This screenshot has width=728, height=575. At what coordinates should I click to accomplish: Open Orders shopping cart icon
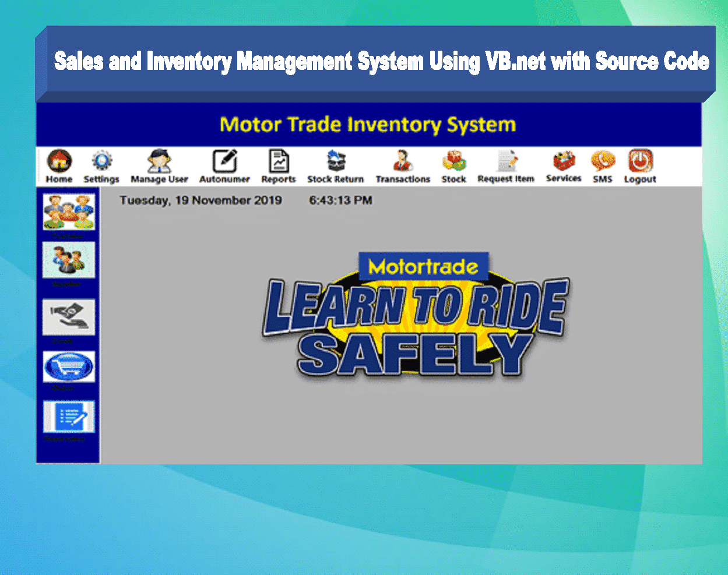click(69, 367)
